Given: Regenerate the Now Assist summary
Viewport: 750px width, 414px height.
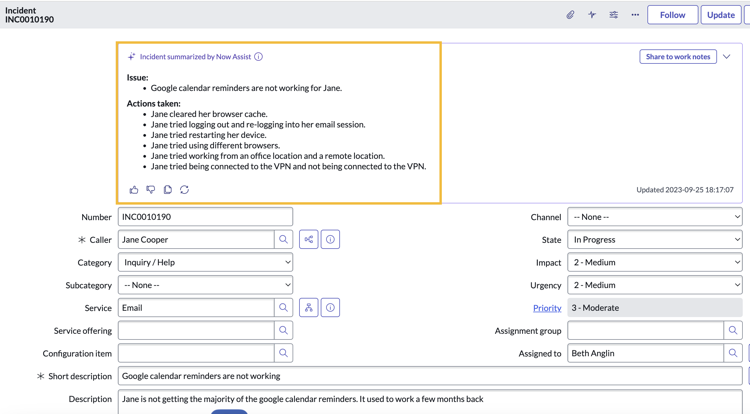Looking at the screenshot, I should click(185, 190).
